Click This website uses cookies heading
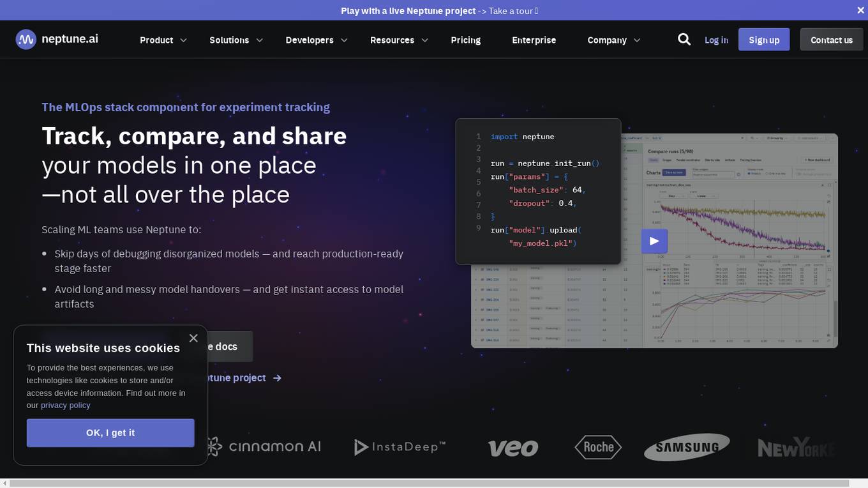Viewport: 868px width, 488px height. click(103, 348)
